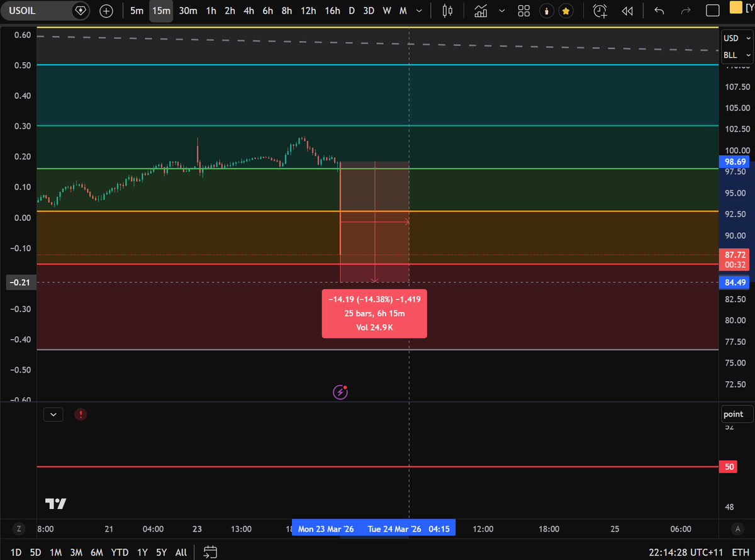Open the layout setup square icon
This screenshot has width=755, height=560.
point(712,11)
